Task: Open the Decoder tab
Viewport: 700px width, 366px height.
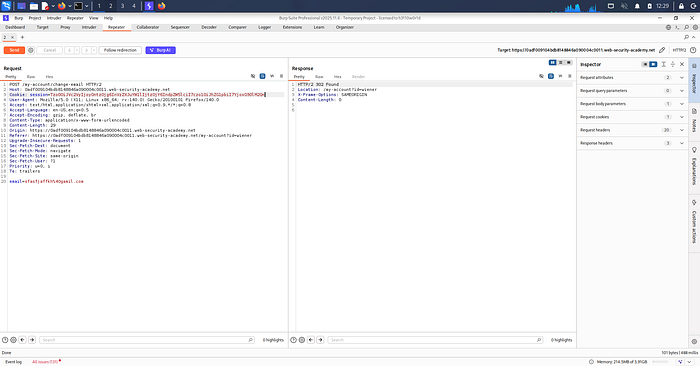Action: pos(209,27)
